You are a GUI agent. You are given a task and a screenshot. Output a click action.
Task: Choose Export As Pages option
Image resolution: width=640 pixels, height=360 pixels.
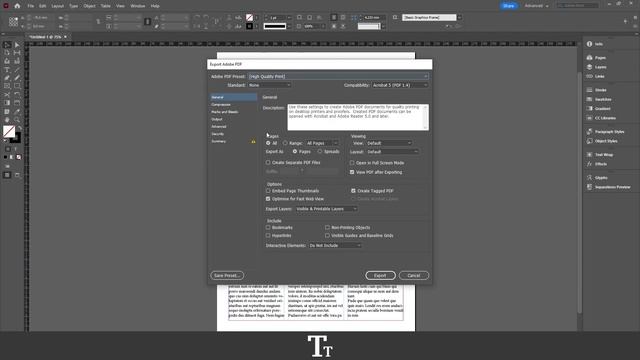click(295, 151)
